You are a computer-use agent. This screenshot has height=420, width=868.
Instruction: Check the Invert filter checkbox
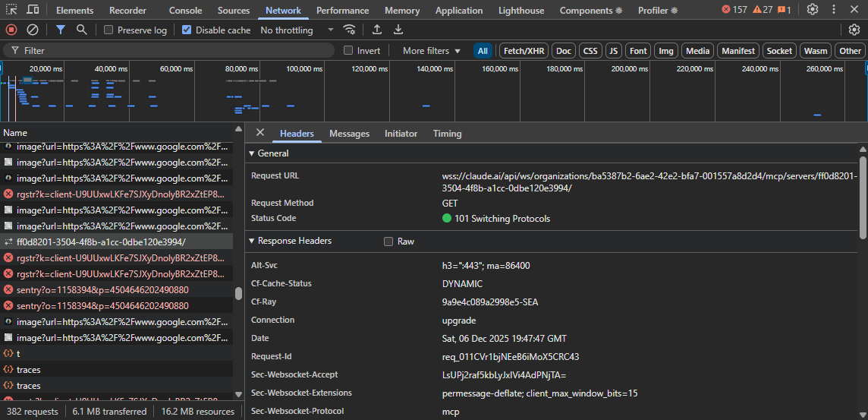[349, 51]
